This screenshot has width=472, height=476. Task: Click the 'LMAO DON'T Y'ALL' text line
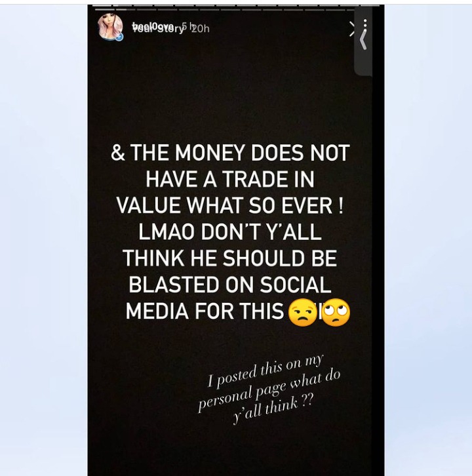point(230,231)
